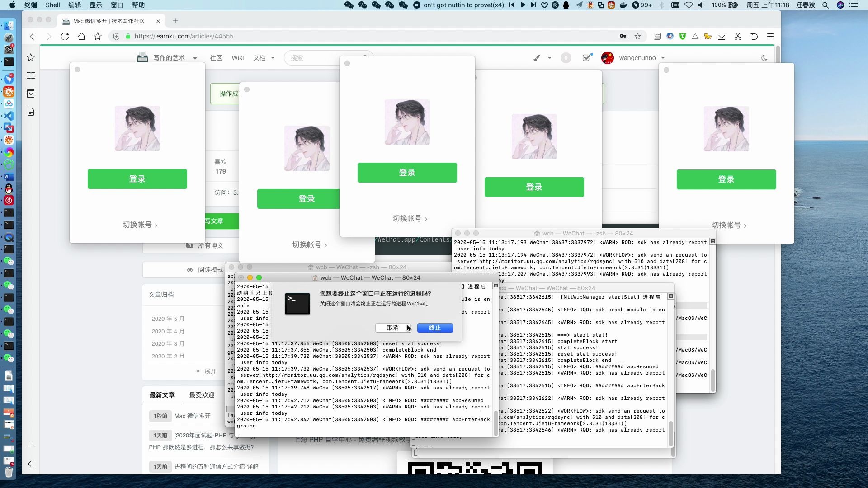868x488 pixels.
Task: Click the browser undo arrow icon
Action: click(x=754, y=36)
